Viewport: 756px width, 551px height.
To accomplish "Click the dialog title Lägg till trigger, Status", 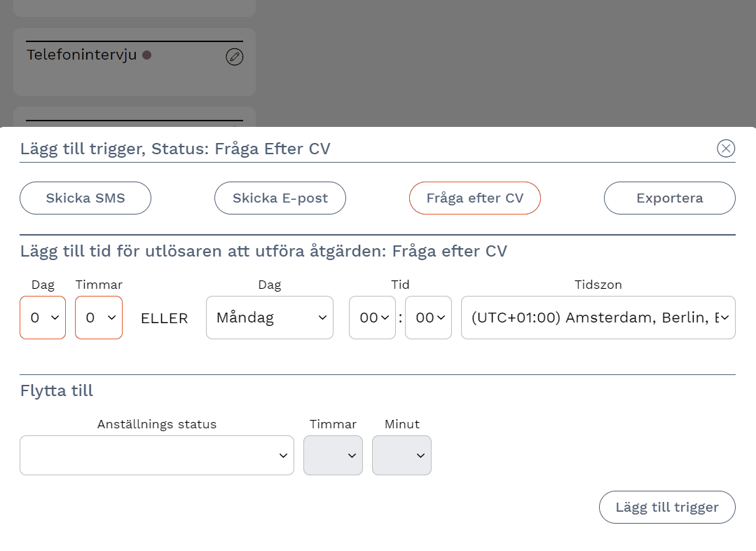I will 175,149.
